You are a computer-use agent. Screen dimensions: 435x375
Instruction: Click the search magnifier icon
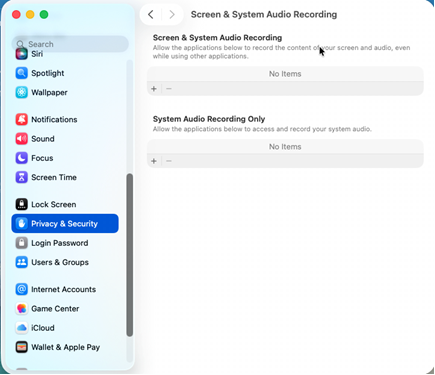tap(20, 44)
